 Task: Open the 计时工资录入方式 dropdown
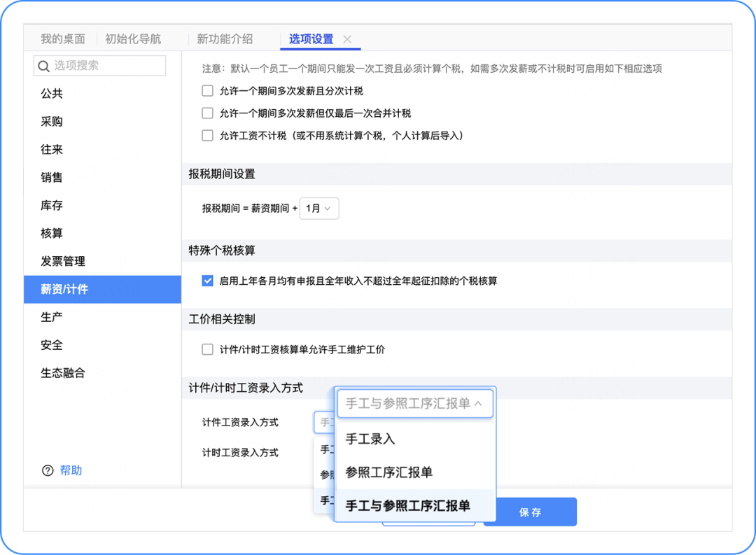tap(322, 452)
